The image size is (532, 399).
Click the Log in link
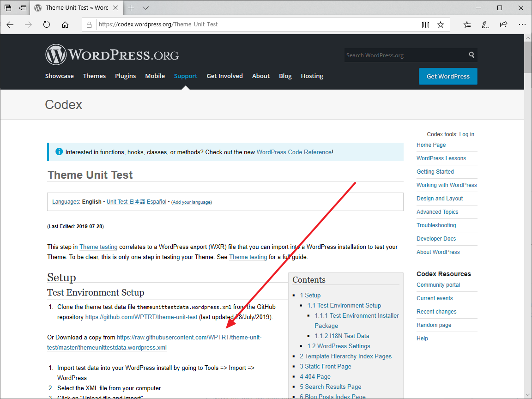[x=467, y=134]
